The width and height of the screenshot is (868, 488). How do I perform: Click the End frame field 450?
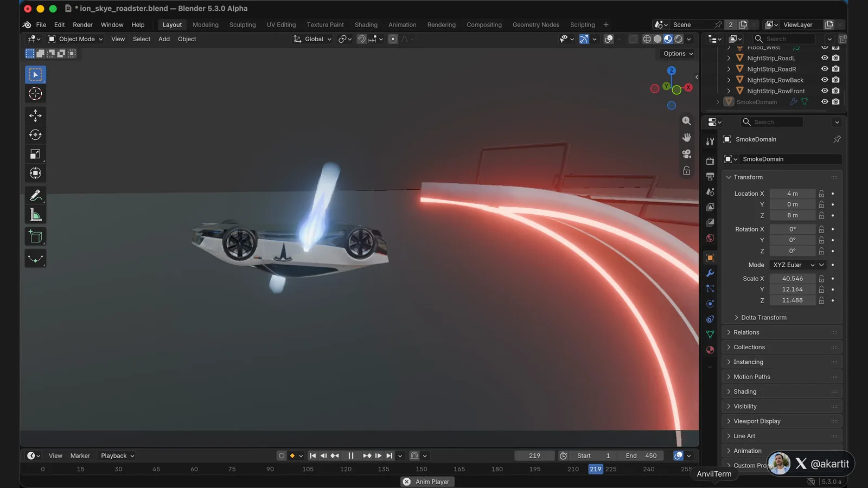(x=642, y=456)
